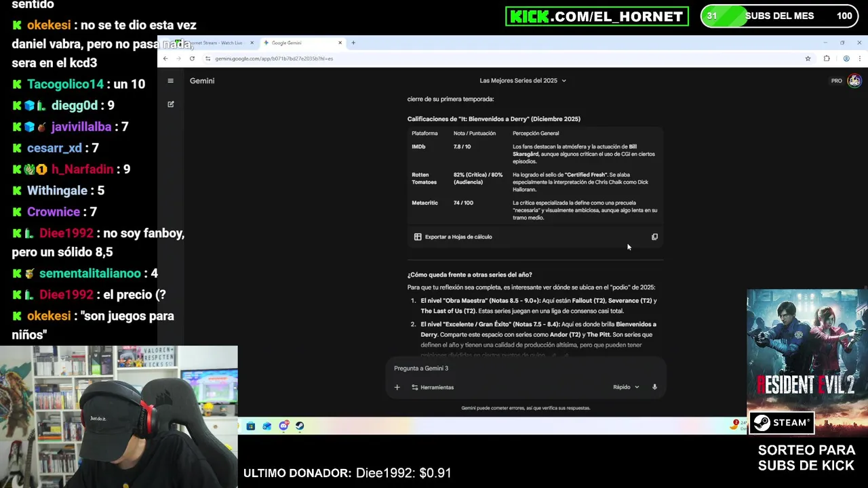Click the IMDb row in the ratings table
Image resolution: width=868 pixels, height=488 pixels.
pyautogui.click(x=535, y=154)
